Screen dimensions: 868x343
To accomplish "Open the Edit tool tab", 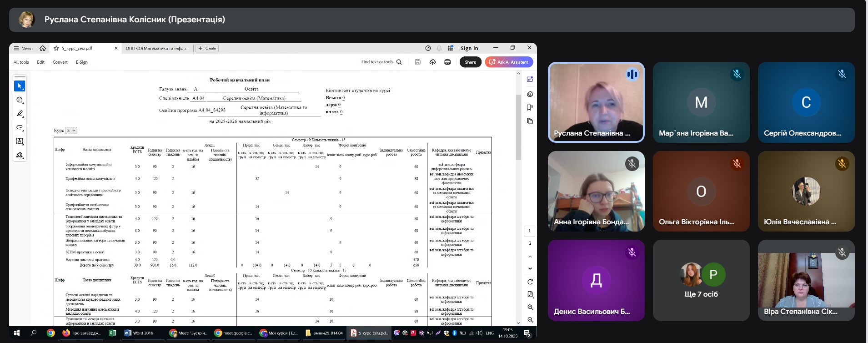I will (x=41, y=62).
